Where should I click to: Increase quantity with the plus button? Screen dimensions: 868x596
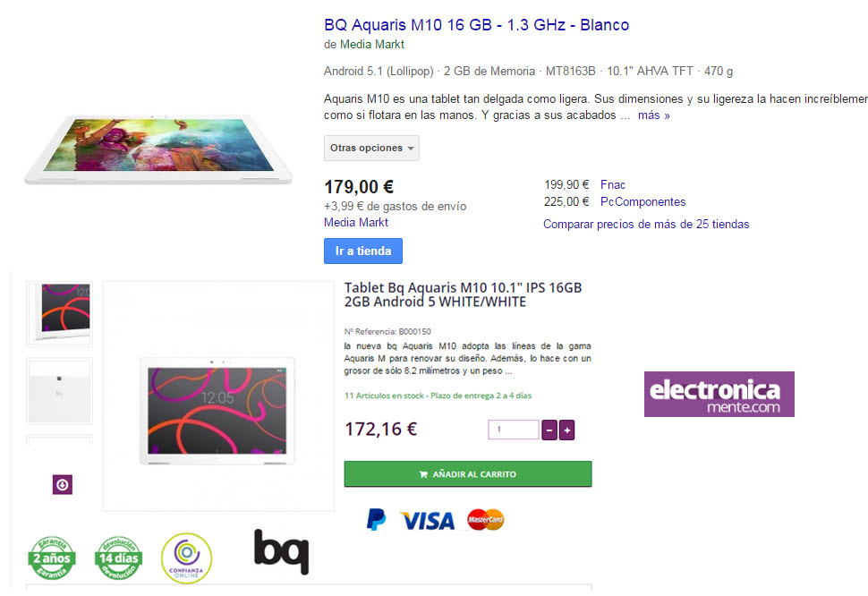(x=566, y=430)
